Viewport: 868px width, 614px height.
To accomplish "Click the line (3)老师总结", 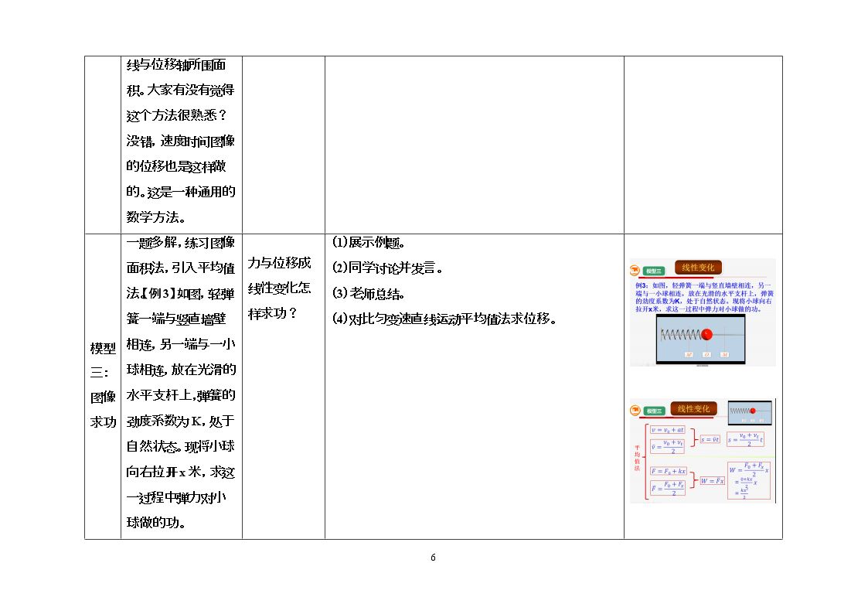I will (x=369, y=293).
